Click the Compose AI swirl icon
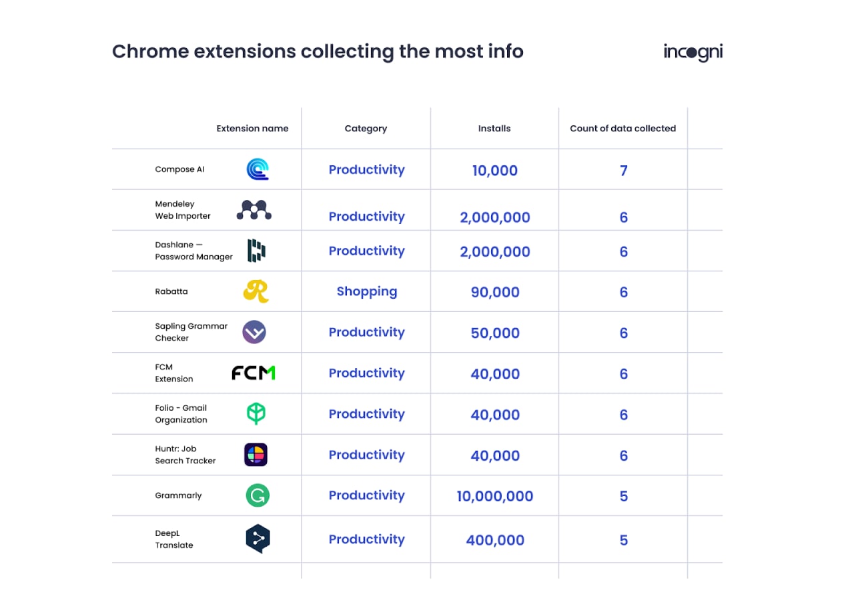Screen dimensions: 854x616 [x=257, y=169]
